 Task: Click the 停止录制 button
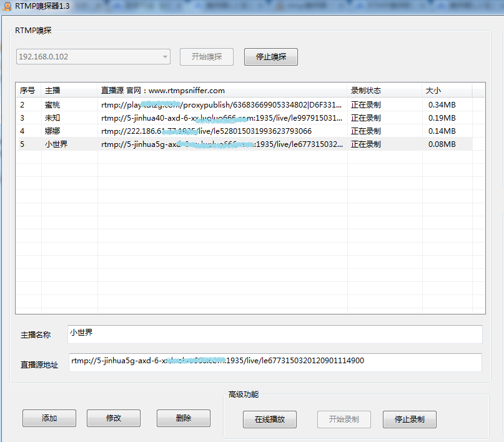click(409, 419)
